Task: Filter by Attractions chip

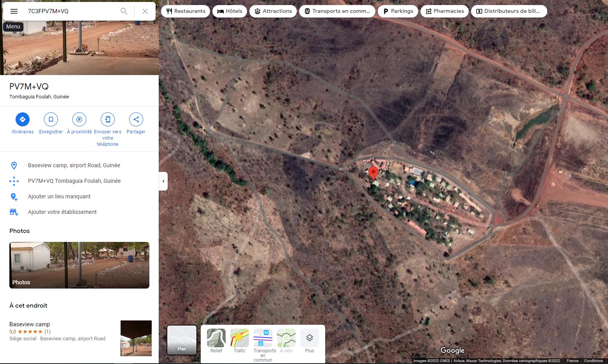Action: click(273, 11)
